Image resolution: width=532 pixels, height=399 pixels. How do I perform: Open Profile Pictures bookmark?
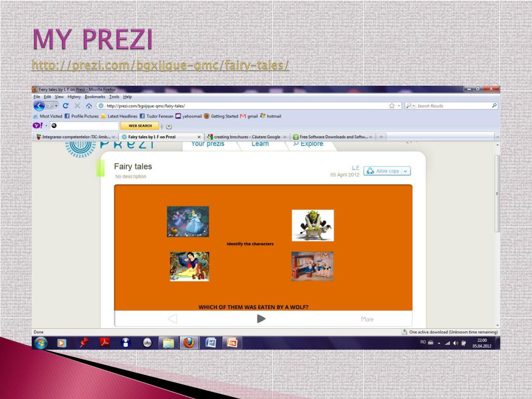coord(82,116)
